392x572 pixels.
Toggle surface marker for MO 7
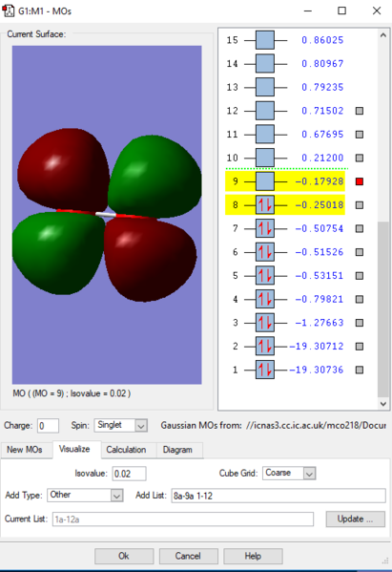coord(360,229)
